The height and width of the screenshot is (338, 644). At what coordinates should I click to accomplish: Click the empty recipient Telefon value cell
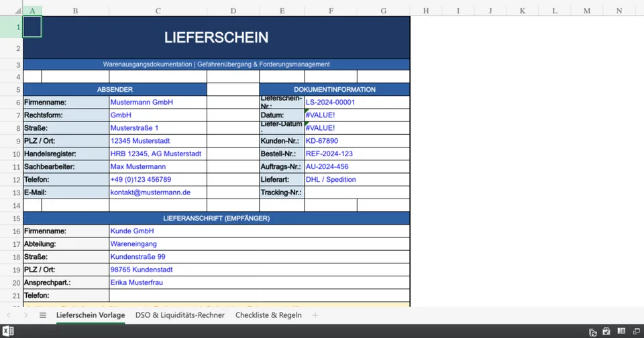pos(259,296)
